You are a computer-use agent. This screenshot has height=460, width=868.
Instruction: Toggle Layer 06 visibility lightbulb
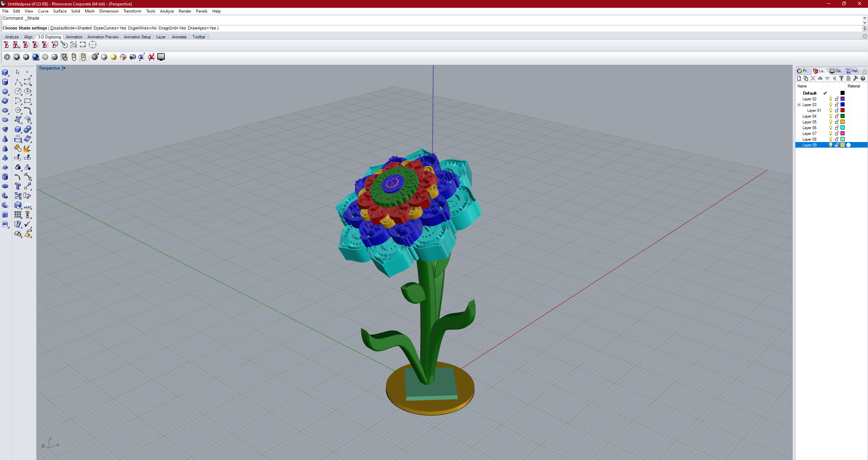(x=831, y=128)
